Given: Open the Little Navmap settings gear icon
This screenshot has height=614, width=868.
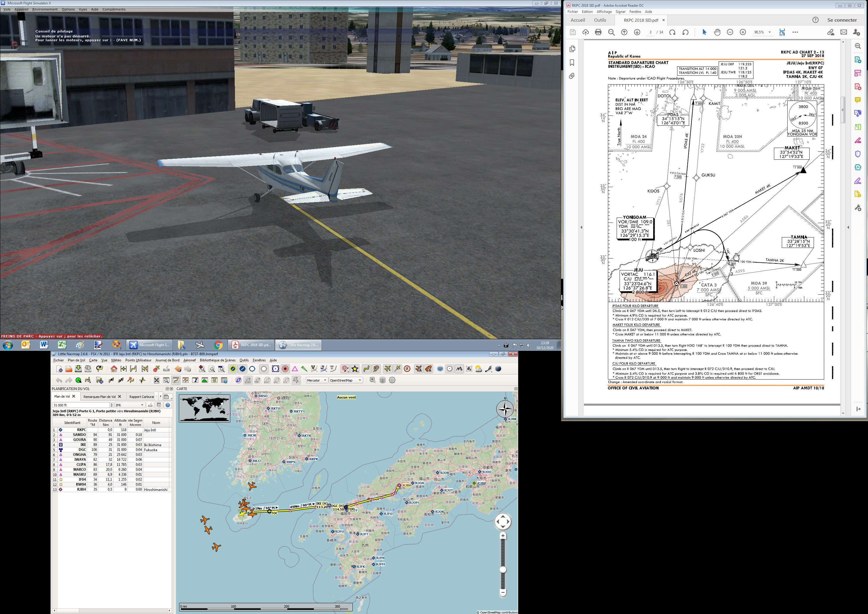Looking at the screenshot, I should pyautogui.click(x=392, y=380).
